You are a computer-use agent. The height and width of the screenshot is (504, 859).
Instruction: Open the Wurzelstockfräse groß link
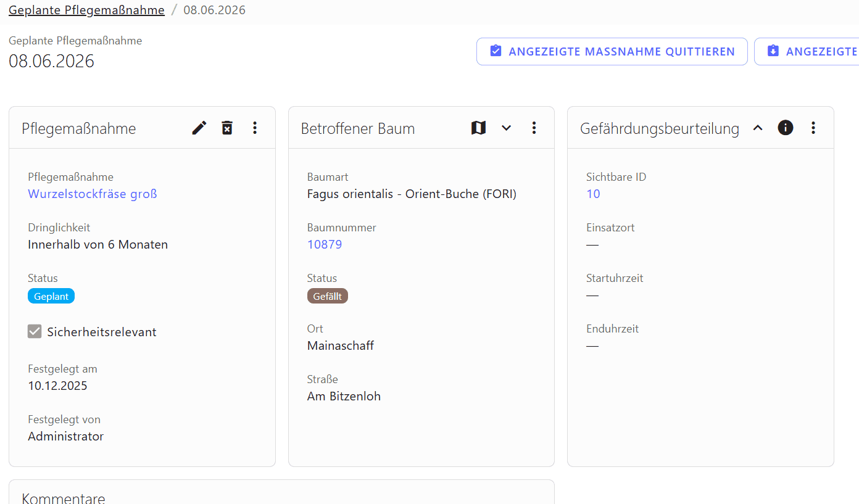(93, 194)
